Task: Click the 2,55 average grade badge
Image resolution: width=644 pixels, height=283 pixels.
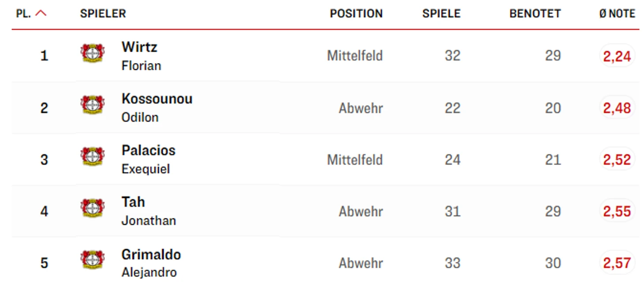Action: coord(617,212)
